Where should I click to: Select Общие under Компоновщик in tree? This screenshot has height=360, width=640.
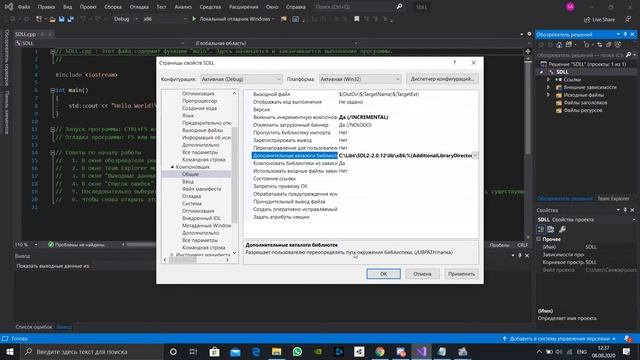(x=190, y=174)
